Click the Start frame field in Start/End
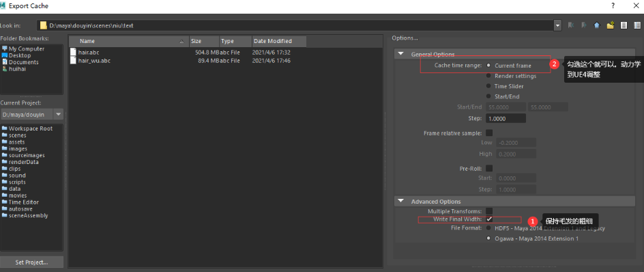The width and height of the screenshot is (644, 272). tap(506, 107)
